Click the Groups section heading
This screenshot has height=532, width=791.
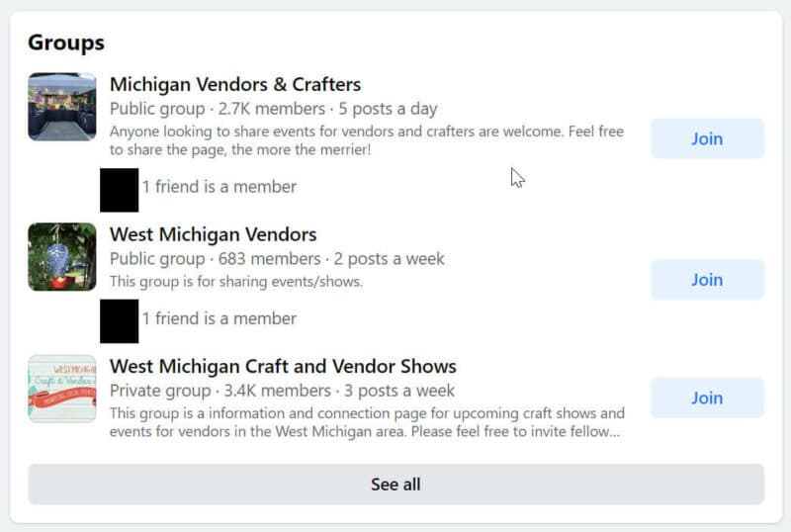tap(66, 43)
